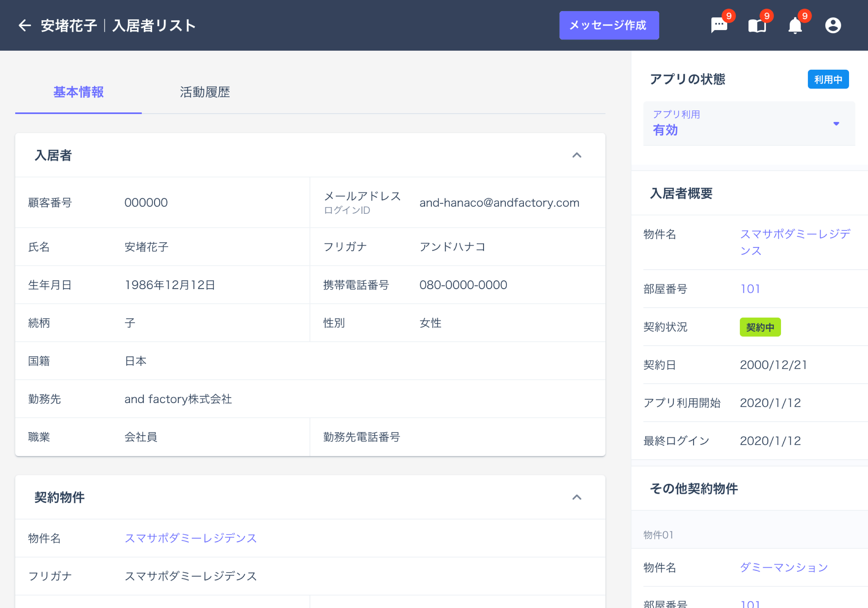Image resolution: width=868 pixels, height=608 pixels.
Task: Open the user account profile icon
Action: 833,26
